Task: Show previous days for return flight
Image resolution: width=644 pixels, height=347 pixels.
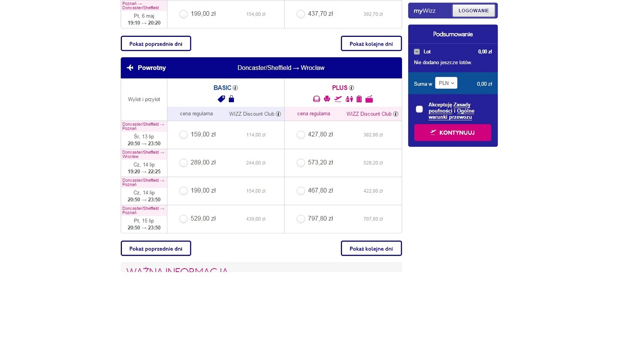Action: point(156,248)
